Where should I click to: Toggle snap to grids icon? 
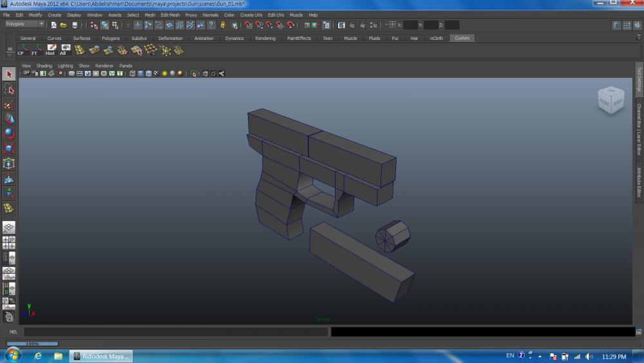pos(247,25)
